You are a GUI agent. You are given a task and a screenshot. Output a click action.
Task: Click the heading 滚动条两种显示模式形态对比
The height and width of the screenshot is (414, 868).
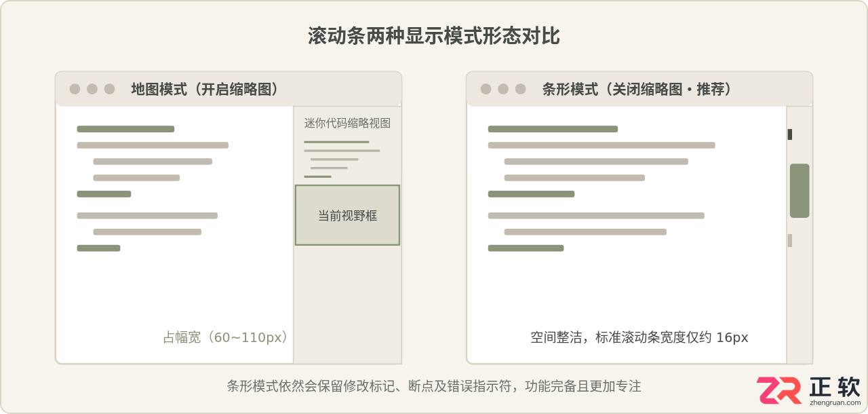434,35
